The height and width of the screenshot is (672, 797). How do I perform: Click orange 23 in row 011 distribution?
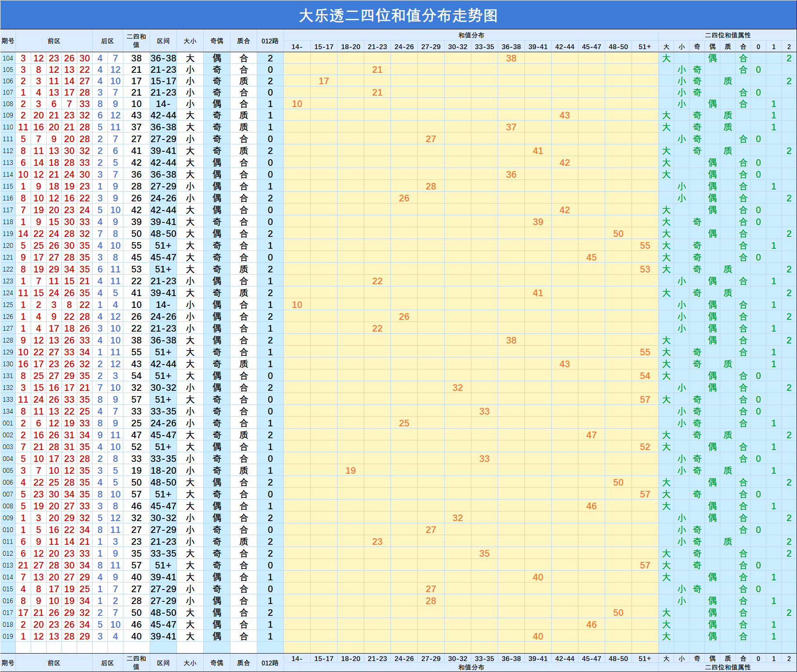377,542
